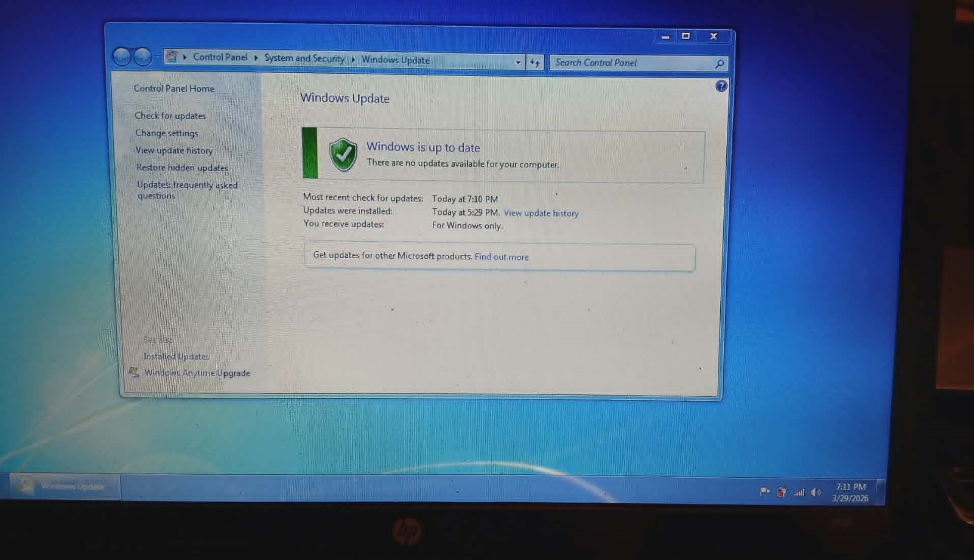Refresh the address bar view
This screenshot has width=974, height=560.
tap(534, 62)
